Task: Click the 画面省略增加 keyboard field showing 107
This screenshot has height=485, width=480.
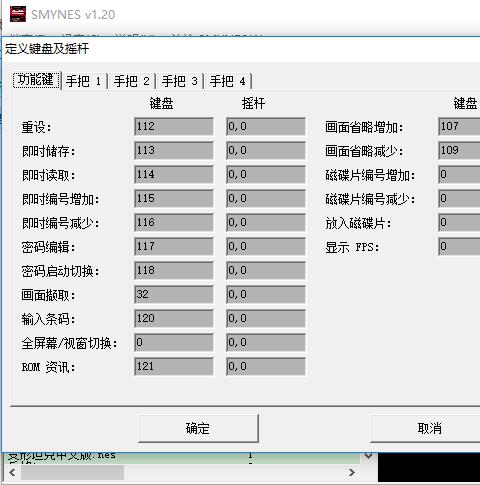Action: [459, 126]
